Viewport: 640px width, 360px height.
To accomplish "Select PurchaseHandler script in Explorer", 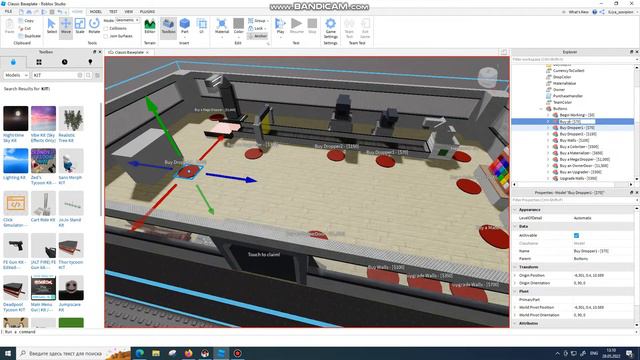I will 568,96.
